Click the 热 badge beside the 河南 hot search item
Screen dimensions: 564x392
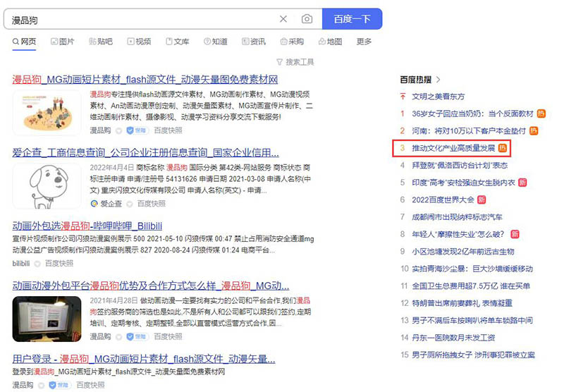tap(534, 131)
